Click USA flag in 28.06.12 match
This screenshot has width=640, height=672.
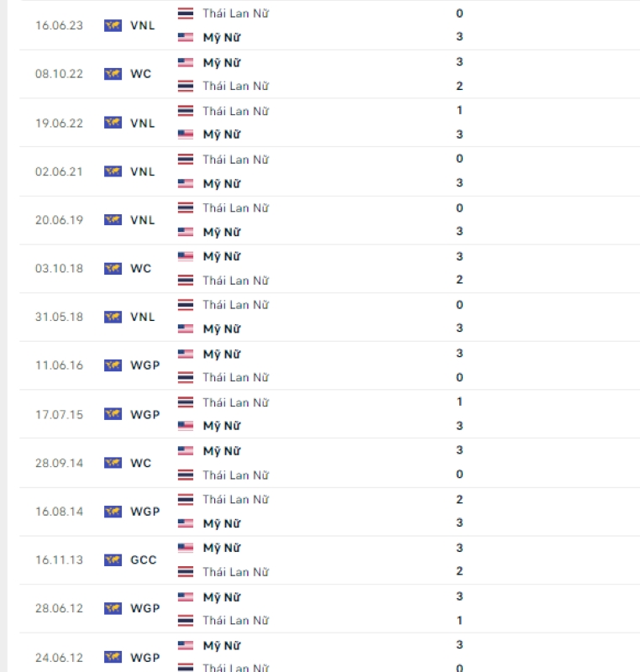(x=186, y=596)
